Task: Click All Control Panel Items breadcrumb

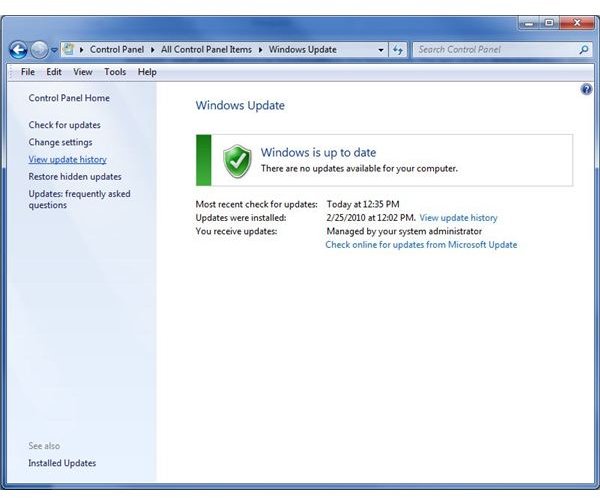Action: (x=206, y=50)
